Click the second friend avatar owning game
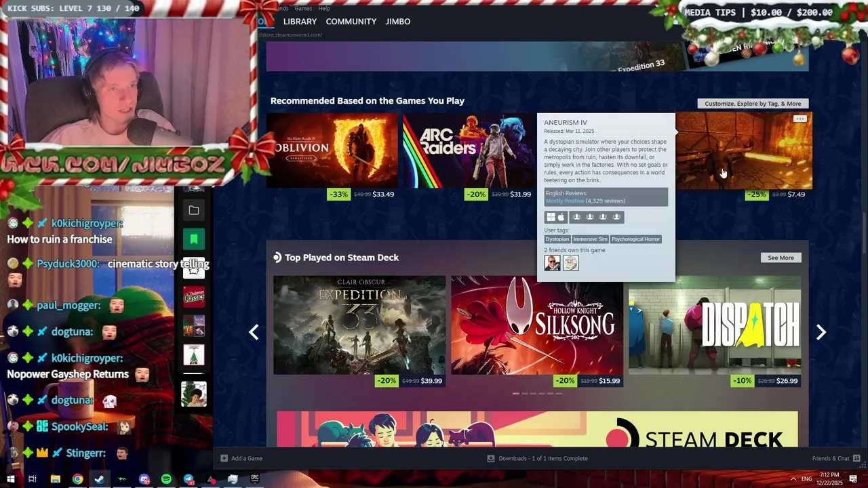Viewport: 868px width, 488px height. (570, 263)
